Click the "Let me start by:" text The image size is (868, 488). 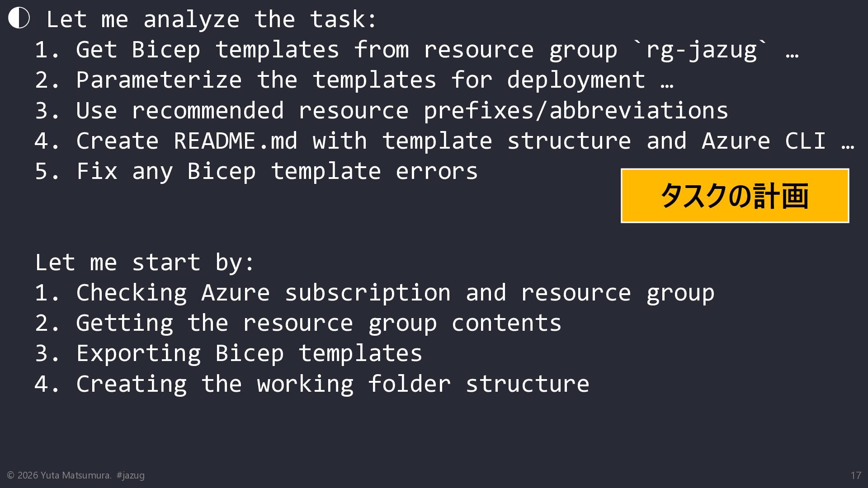tap(145, 263)
